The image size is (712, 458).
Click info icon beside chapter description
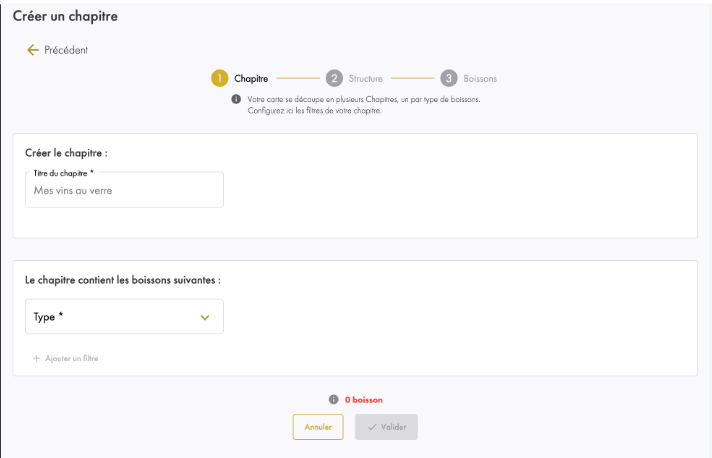pyautogui.click(x=236, y=99)
